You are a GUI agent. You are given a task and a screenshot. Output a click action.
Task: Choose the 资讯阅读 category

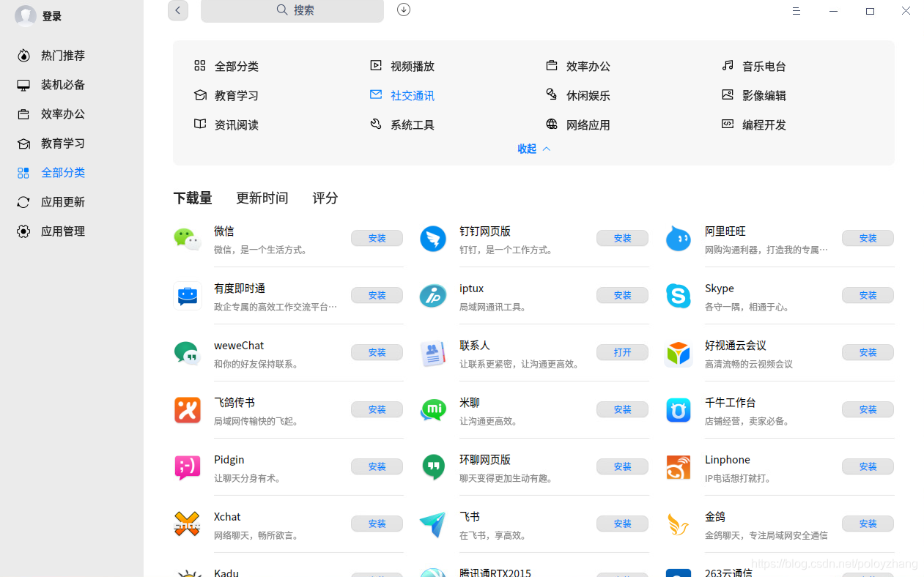226,124
